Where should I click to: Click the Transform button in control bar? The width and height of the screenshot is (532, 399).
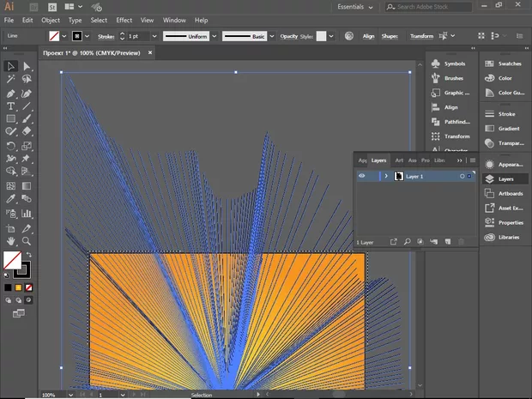tap(421, 37)
